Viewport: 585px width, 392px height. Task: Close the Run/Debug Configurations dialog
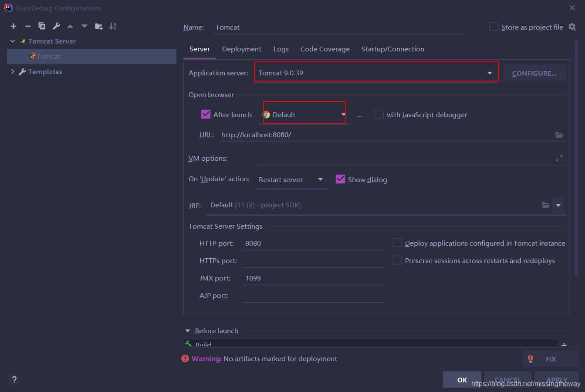click(x=572, y=8)
